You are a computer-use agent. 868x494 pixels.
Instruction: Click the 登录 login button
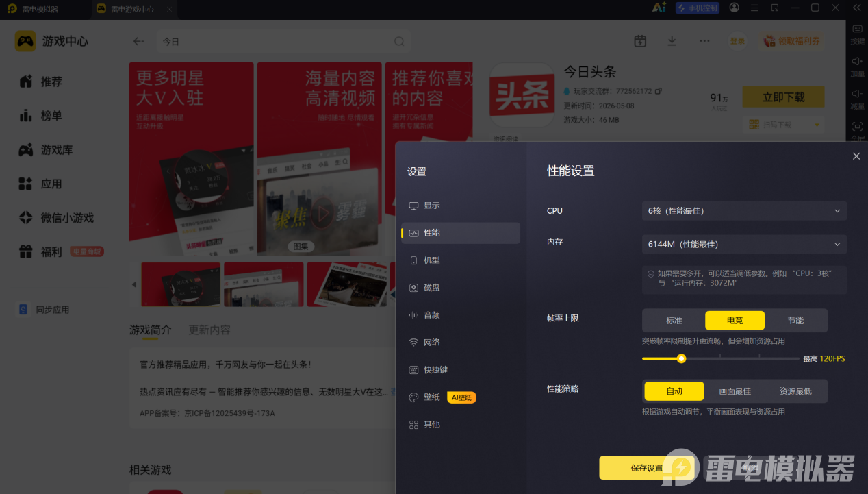737,41
